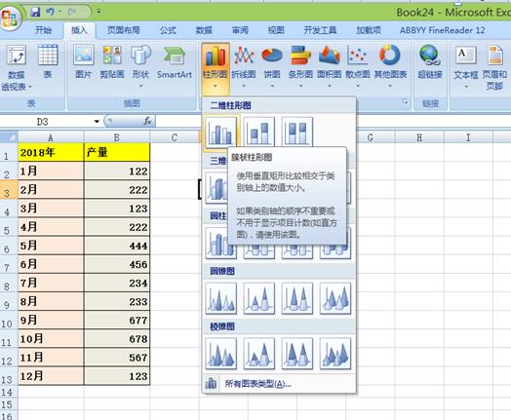This screenshot has width=511, height=420.
Task: Expand the undo history dropdown arrow
Action: tap(60, 12)
